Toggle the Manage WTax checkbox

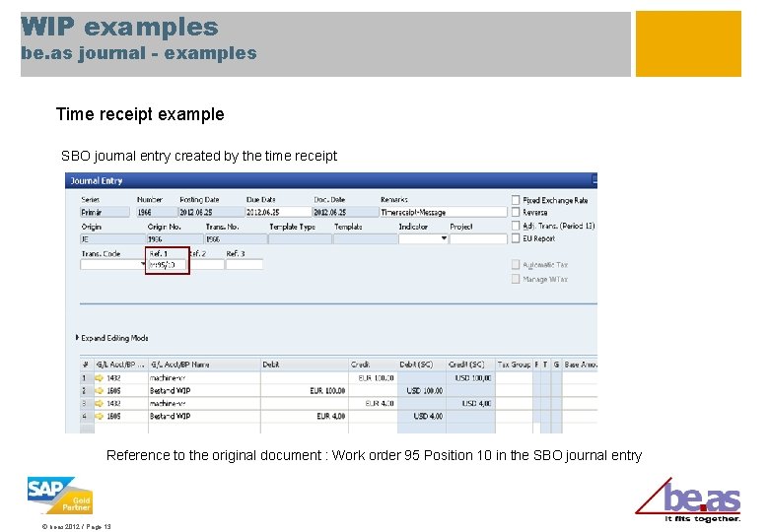click(516, 279)
